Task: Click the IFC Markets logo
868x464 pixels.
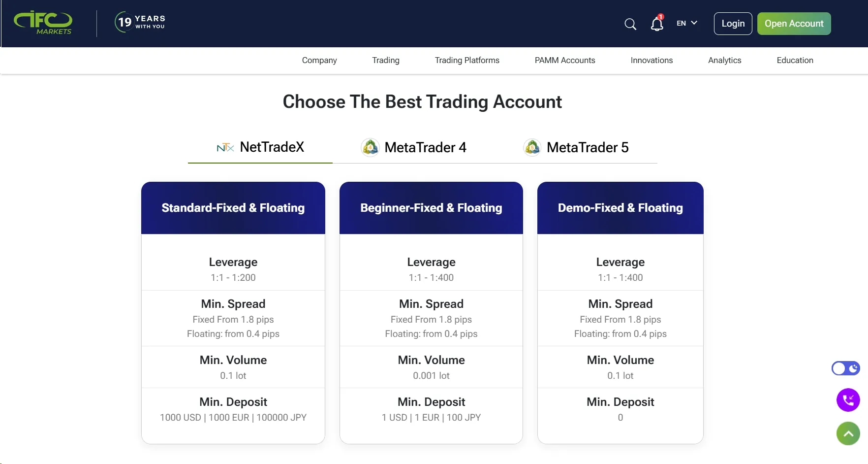Action: click(43, 23)
